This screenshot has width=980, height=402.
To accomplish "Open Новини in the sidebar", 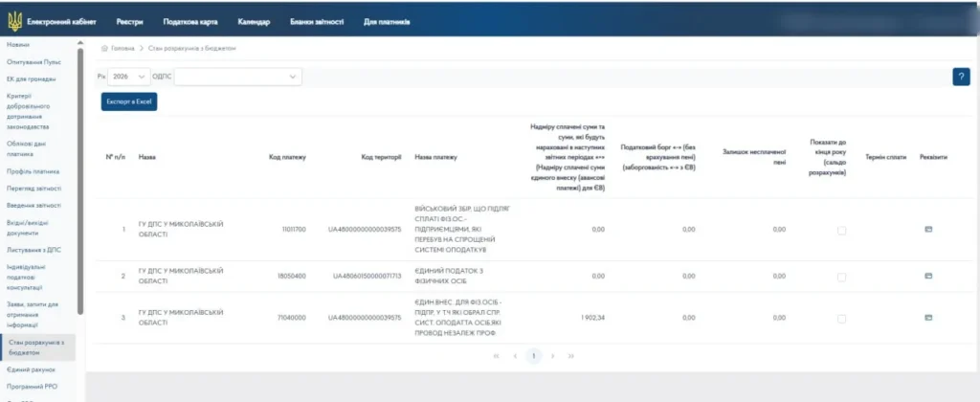I will [x=18, y=45].
